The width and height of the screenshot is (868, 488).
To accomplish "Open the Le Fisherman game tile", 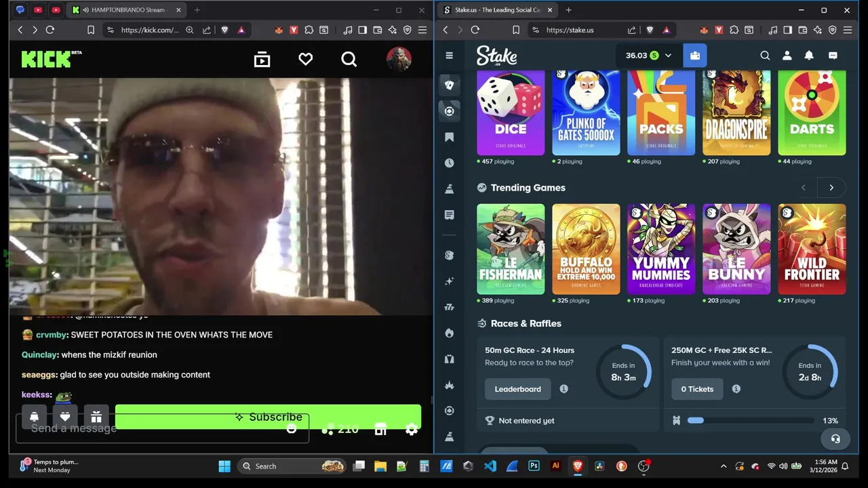I will (511, 249).
